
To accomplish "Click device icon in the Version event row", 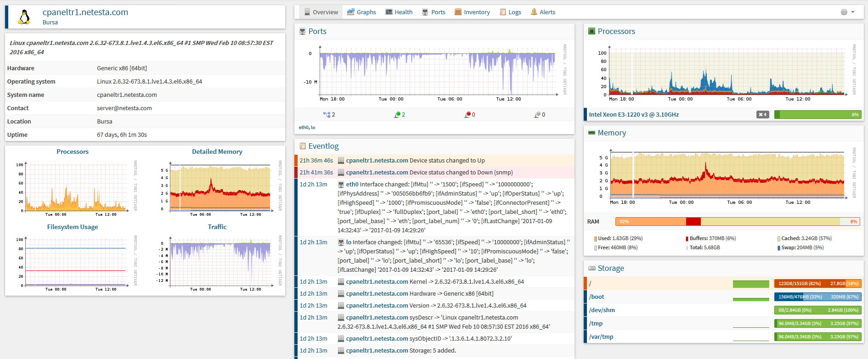I will pyautogui.click(x=341, y=306).
